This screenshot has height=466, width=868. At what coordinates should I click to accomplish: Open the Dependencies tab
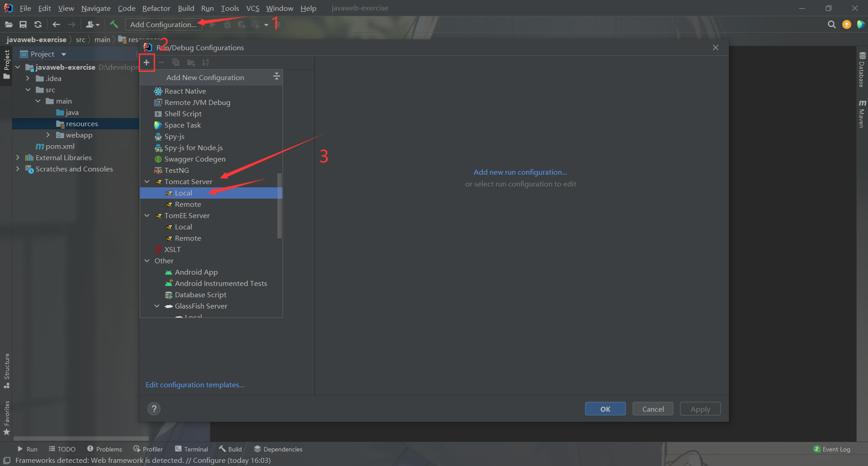(x=278, y=449)
